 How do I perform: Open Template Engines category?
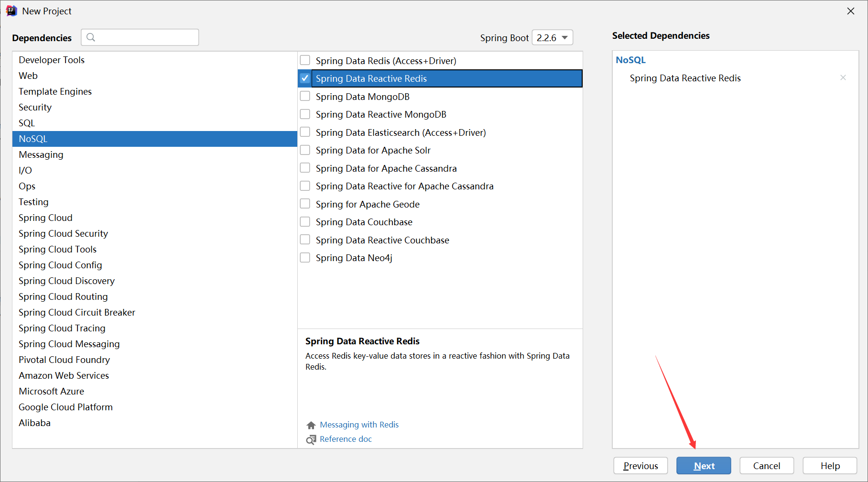pyautogui.click(x=155, y=91)
